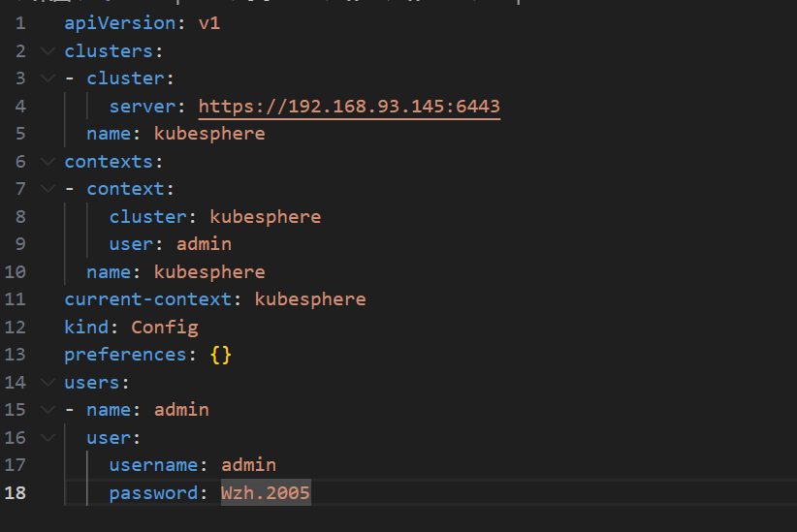Click the current-context key
797x532 pixels.
click(x=148, y=299)
